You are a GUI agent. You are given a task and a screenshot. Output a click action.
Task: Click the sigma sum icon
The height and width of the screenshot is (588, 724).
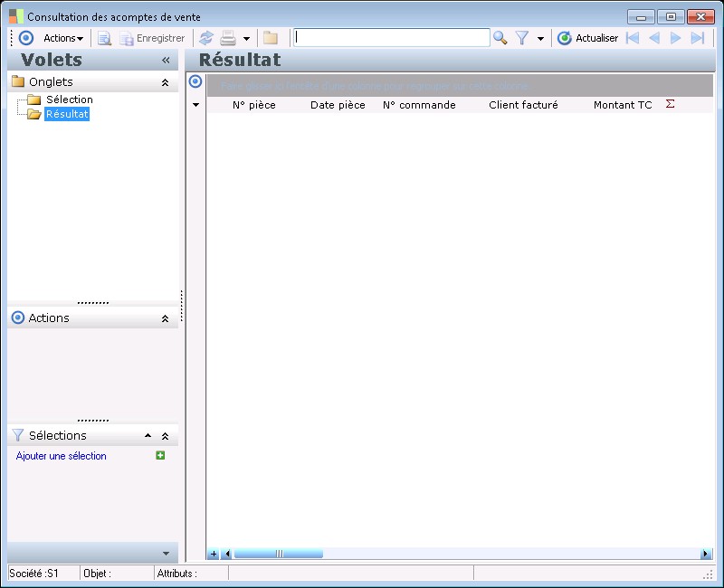click(670, 104)
